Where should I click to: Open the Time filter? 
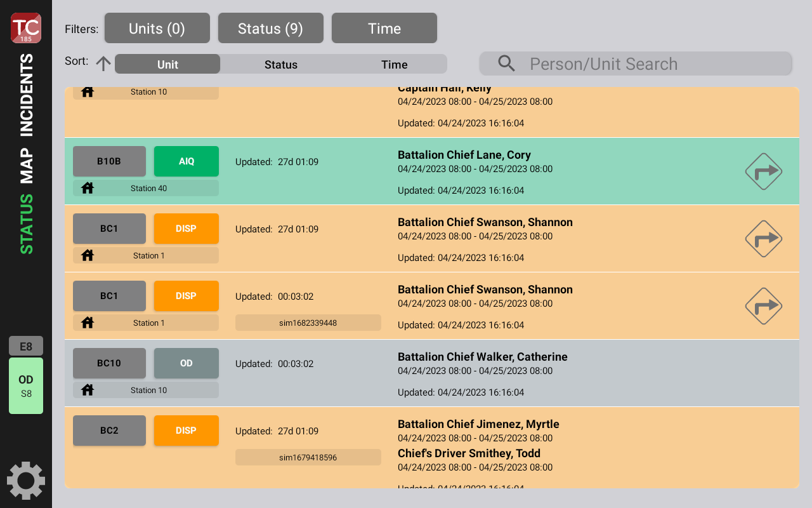click(x=384, y=29)
